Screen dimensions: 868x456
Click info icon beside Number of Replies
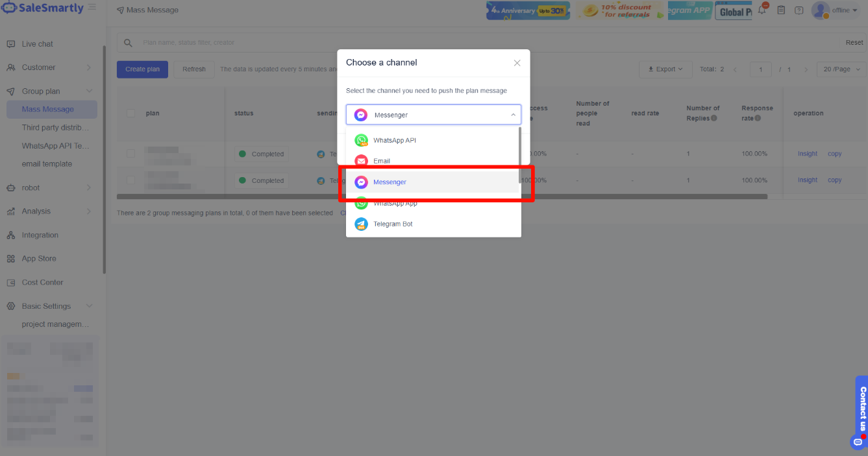pos(713,118)
